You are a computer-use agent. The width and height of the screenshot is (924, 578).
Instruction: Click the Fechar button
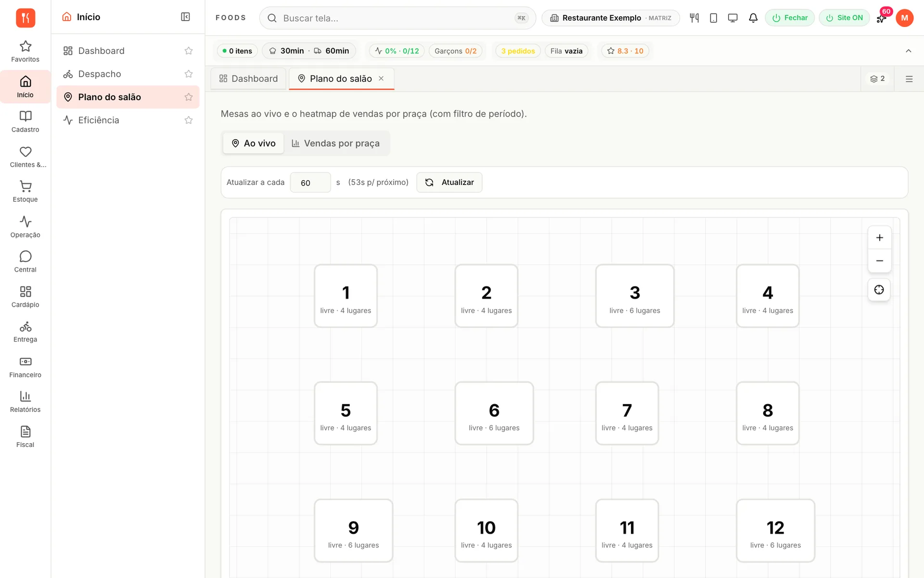[789, 18]
